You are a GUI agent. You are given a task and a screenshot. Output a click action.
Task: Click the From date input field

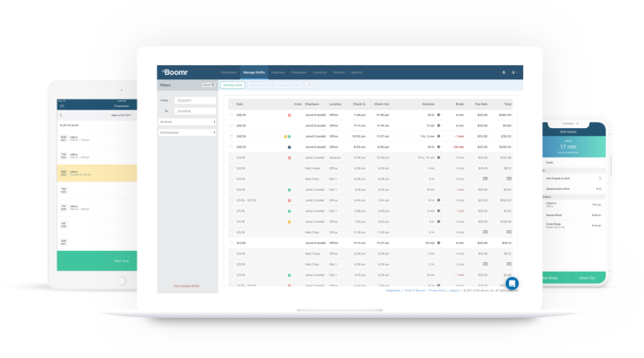(195, 101)
